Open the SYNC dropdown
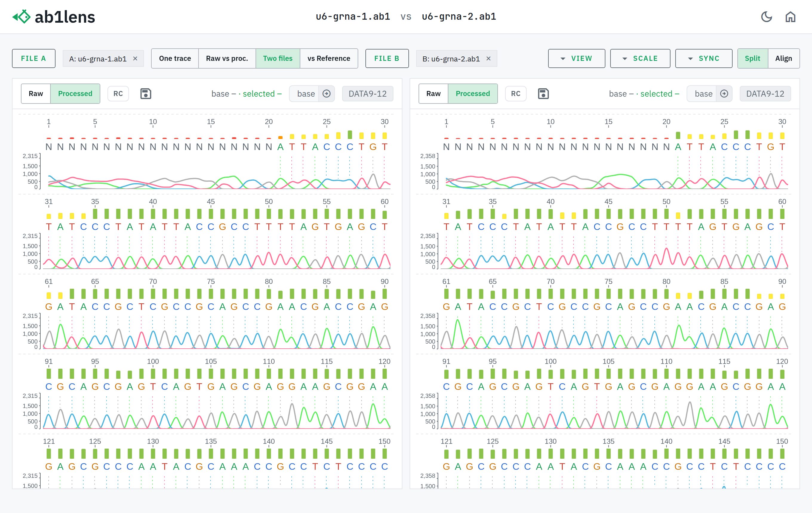Viewport: 812px width, 513px height. [704, 59]
